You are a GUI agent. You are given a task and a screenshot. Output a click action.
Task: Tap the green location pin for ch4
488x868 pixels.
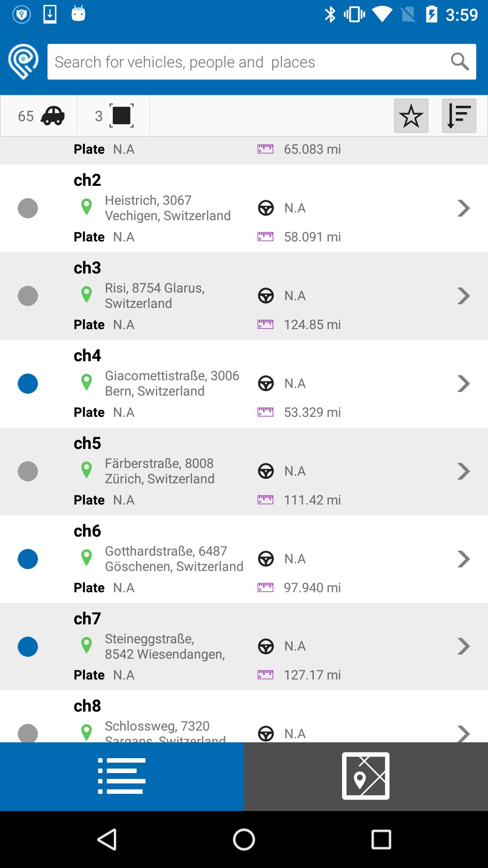(x=86, y=382)
